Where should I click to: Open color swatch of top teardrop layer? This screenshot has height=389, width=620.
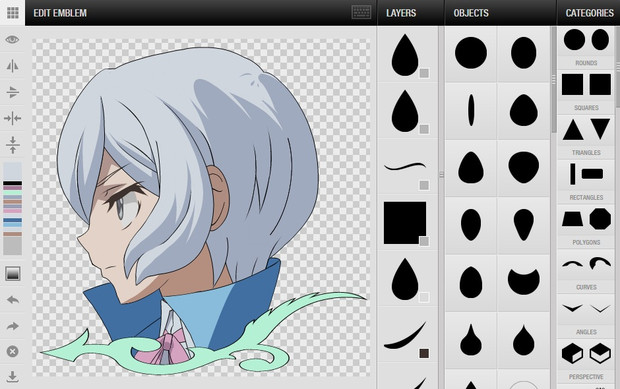pos(424,73)
